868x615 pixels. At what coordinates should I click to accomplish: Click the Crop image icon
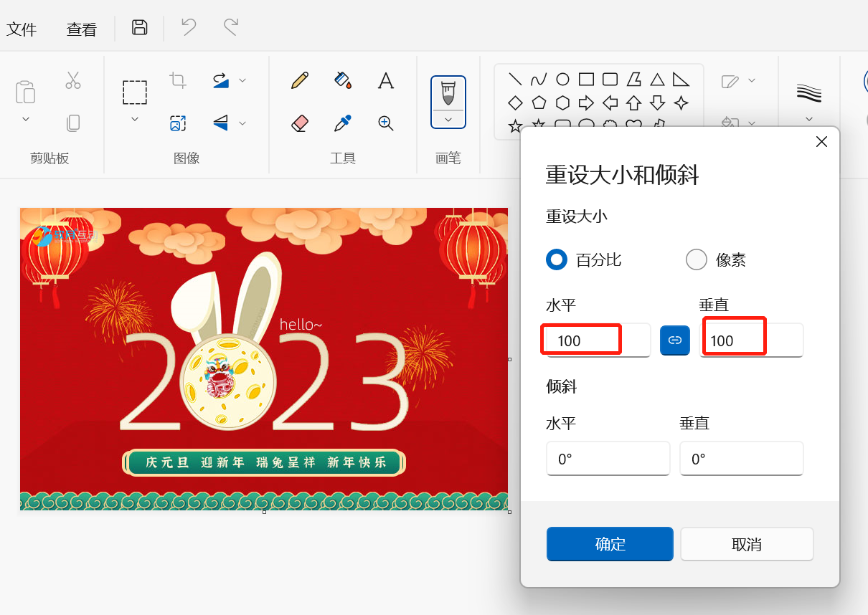point(178,80)
